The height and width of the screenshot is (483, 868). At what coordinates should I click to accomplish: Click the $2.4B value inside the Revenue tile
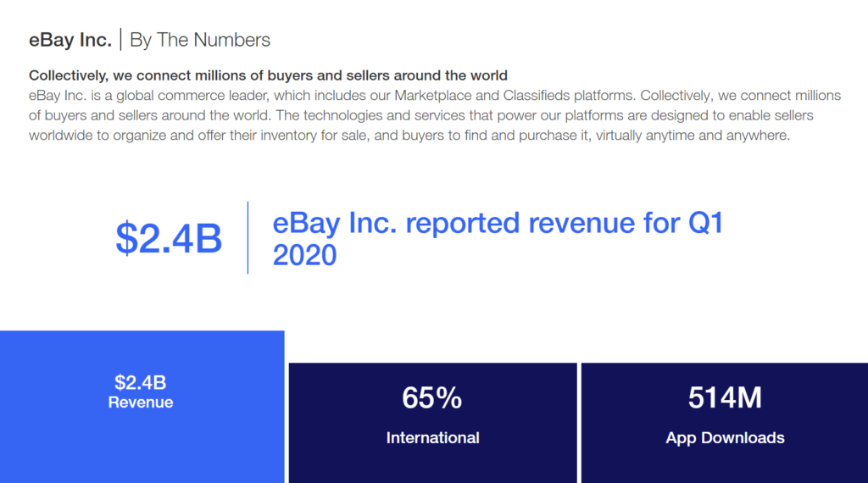pos(141,382)
